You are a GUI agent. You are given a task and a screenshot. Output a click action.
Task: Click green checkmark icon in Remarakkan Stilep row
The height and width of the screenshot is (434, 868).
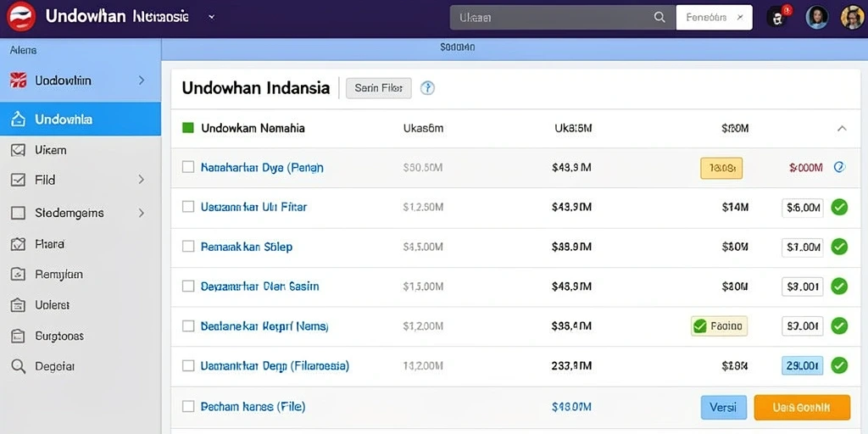(839, 247)
